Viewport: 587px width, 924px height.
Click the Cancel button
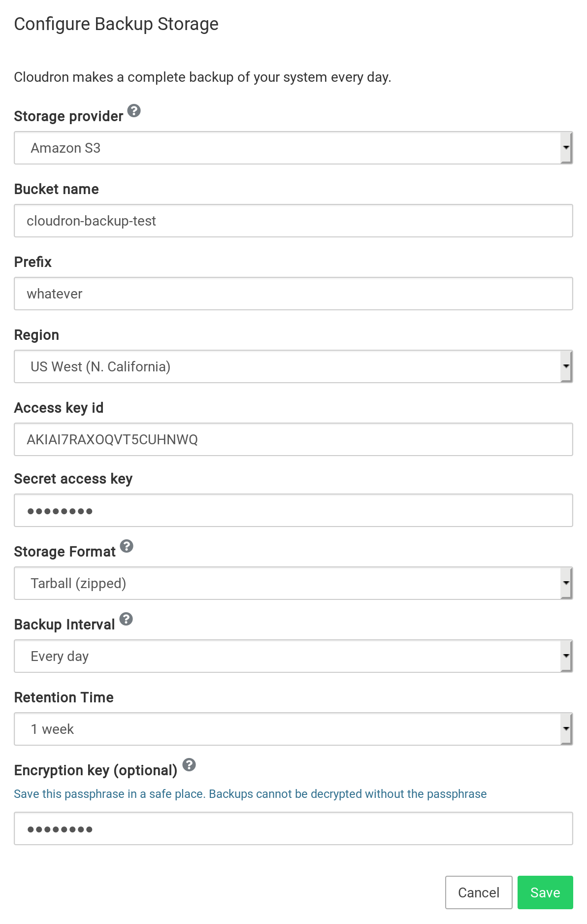click(478, 892)
